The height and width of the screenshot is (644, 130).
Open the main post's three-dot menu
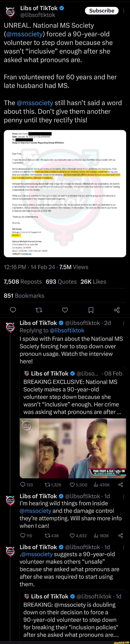(x=124, y=11)
